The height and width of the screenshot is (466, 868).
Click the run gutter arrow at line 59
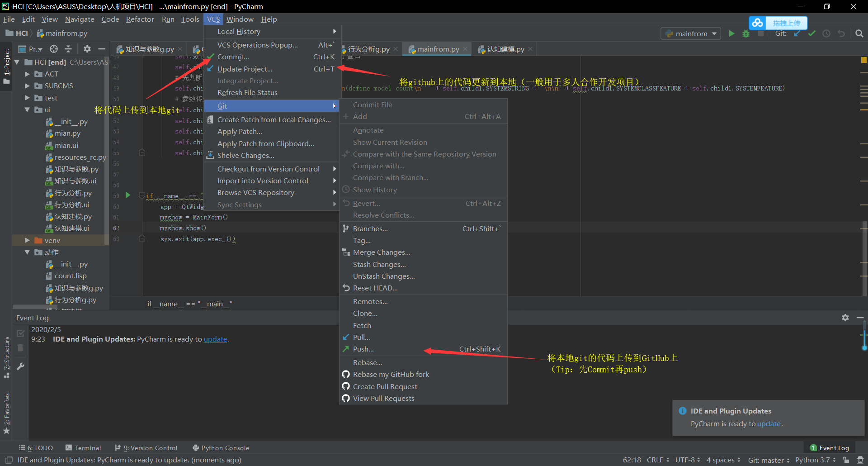(x=128, y=195)
